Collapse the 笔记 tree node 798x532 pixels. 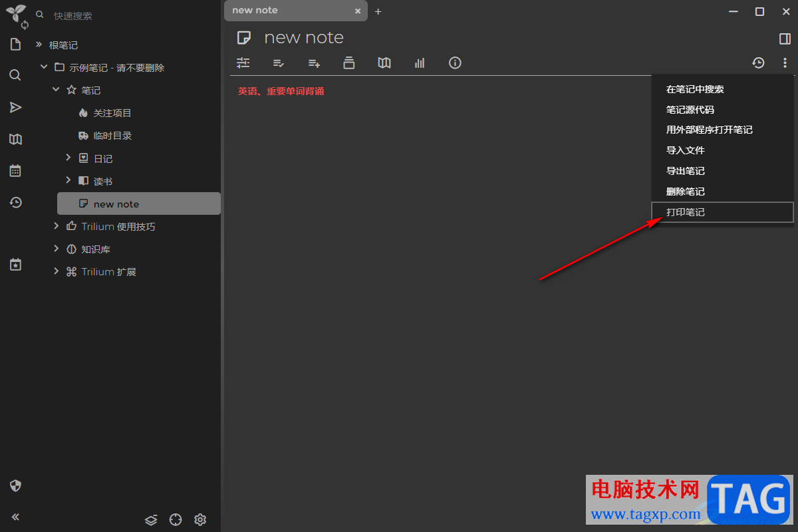click(56, 90)
